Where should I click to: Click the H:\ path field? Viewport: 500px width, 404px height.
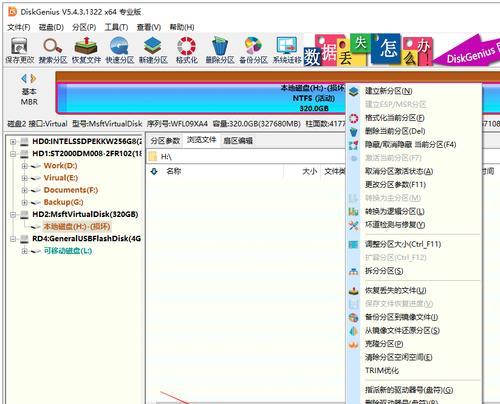pos(247,156)
